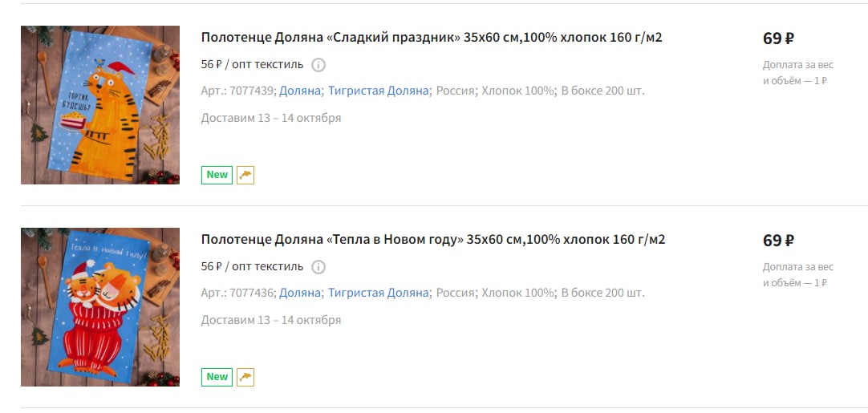Click the gold dolphin icon for Сладкий праздник
The width and height of the screenshot is (868, 413).
[245, 174]
